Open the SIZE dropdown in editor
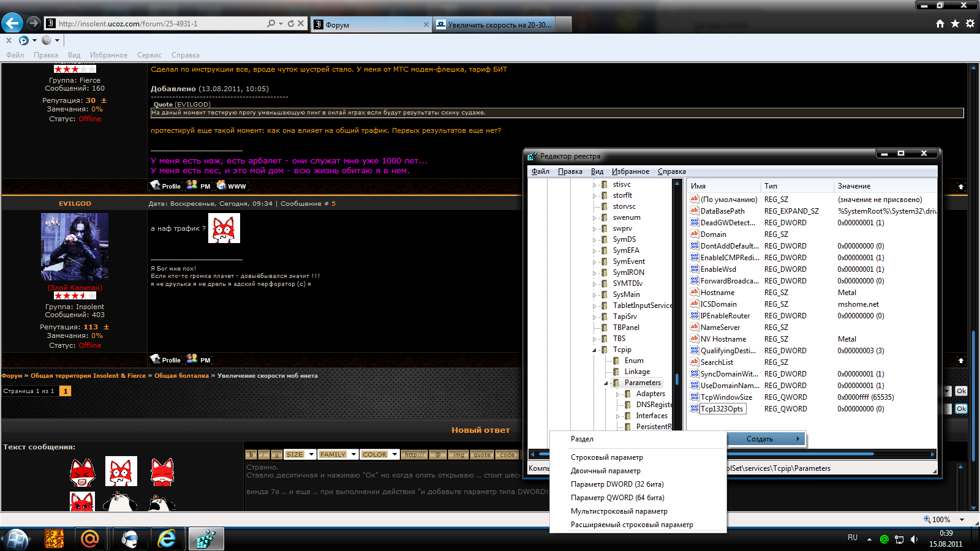Viewport: 980px width, 551px height. click(x=300, y=454)
